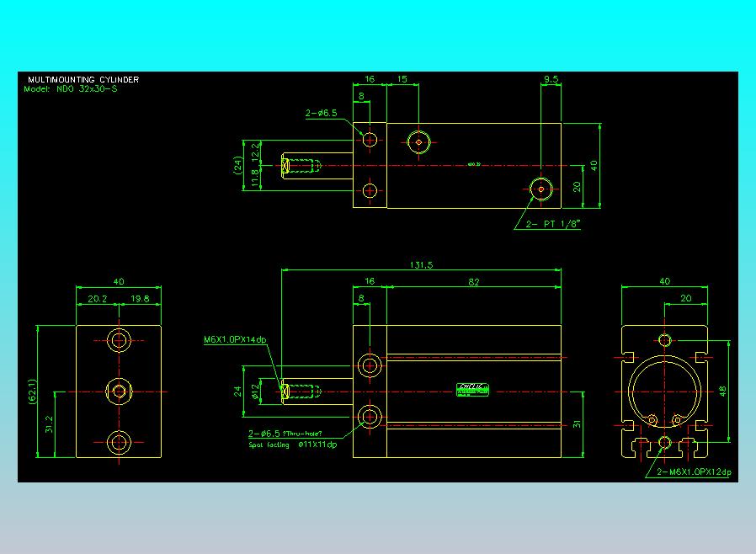The image size is (756, 554).
Task: Select the "Model: NDO 32x30-S" label
Action: click(x=71, y=88)
